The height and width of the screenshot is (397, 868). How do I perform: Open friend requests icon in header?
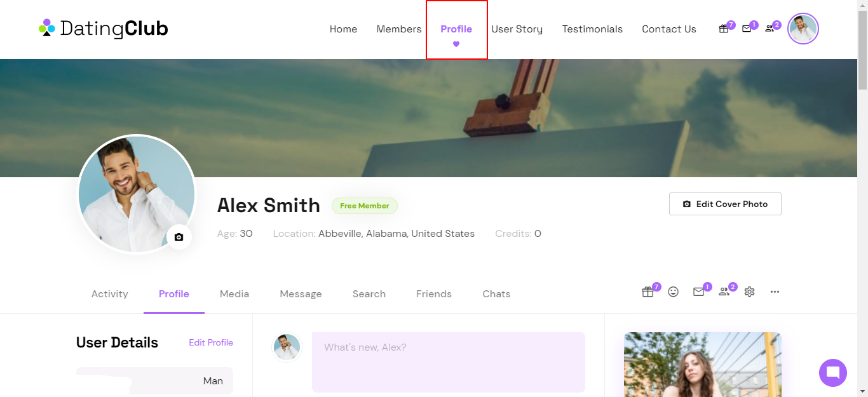(770, 29)
